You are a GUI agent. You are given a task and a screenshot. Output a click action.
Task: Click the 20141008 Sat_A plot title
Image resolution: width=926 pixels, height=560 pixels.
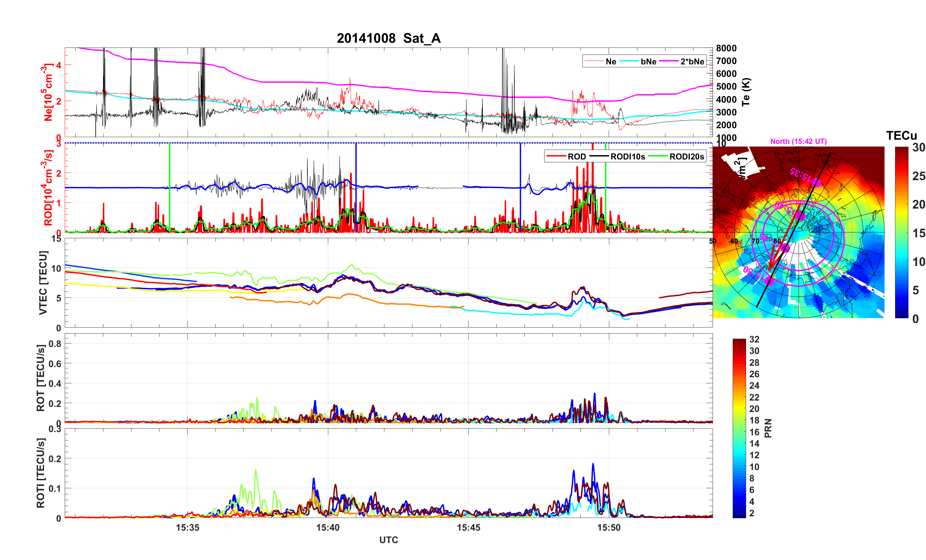(x=388, y=38)
